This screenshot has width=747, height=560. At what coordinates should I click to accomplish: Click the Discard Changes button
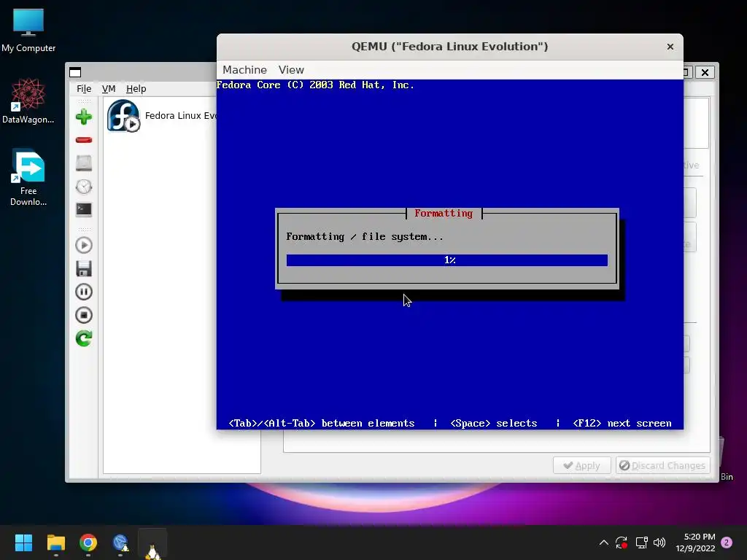(662, 465)
